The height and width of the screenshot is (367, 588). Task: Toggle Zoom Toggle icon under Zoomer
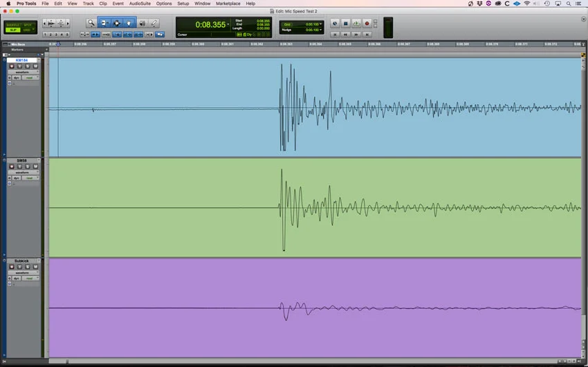click(x=85, y=35)
